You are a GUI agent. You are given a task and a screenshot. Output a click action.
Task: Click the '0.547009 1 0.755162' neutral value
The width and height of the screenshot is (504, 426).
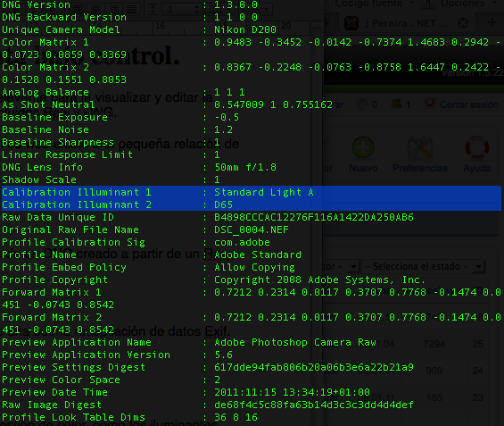[273, 104]
